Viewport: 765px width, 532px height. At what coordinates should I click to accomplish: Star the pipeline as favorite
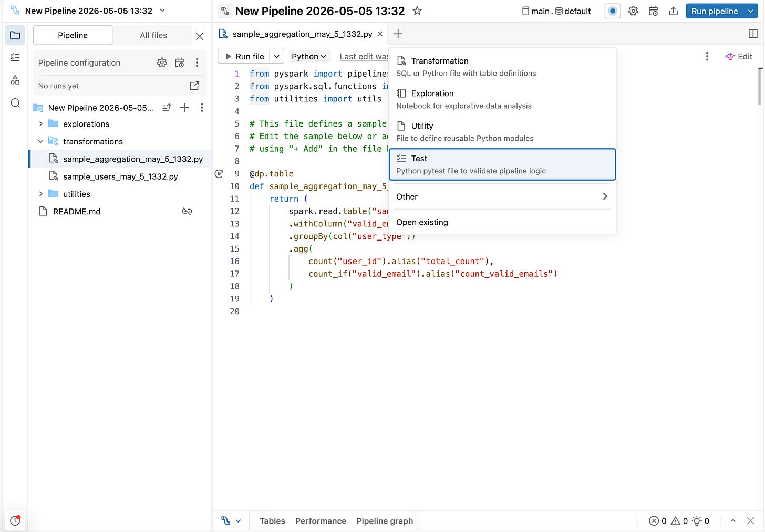pyautogui.click(x=417, y=11)
